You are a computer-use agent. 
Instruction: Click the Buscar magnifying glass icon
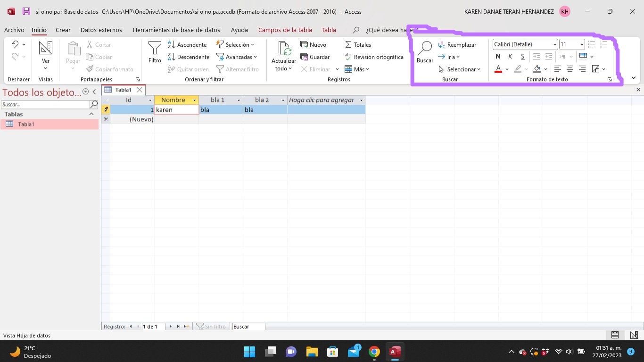coord(425,48)
